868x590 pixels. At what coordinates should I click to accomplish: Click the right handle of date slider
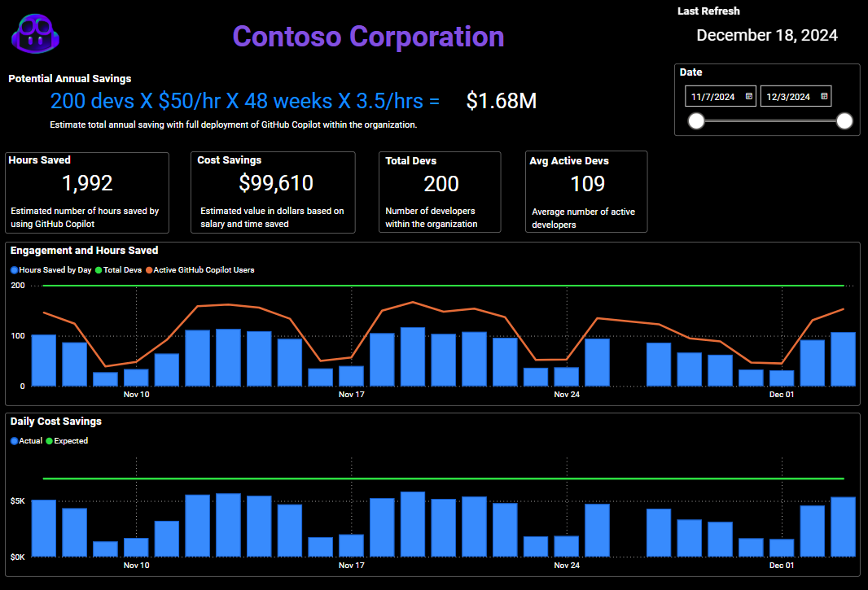(x=844, y=120)
